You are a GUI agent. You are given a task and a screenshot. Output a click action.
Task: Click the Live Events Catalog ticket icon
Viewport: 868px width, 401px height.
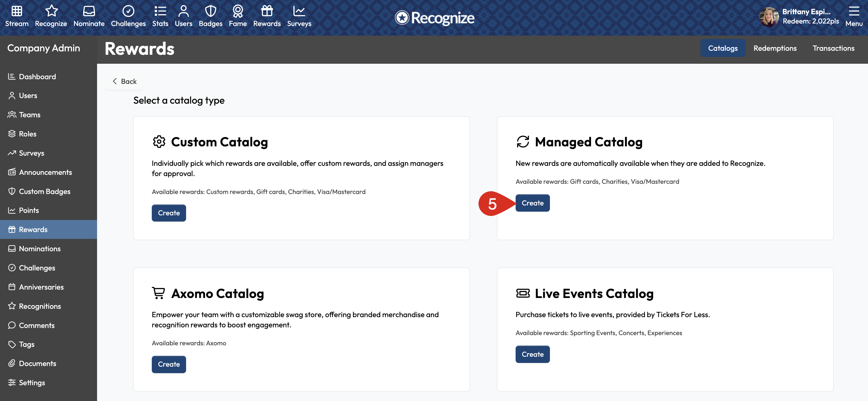pos(523,293)
